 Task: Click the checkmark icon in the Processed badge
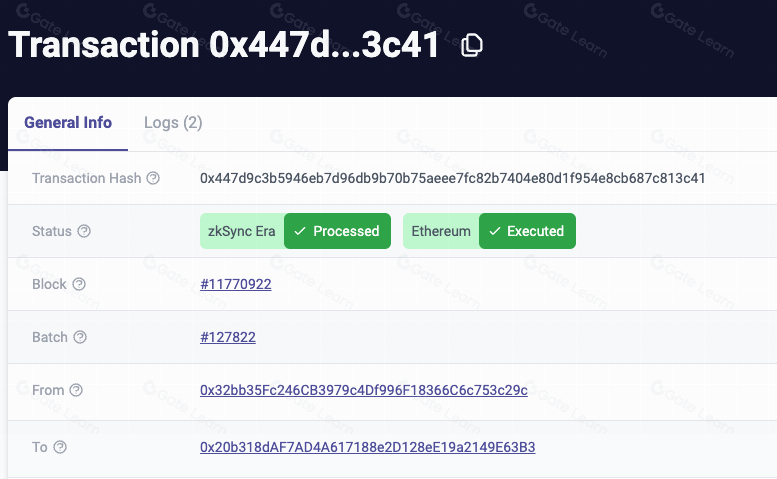tap(300, 231)
